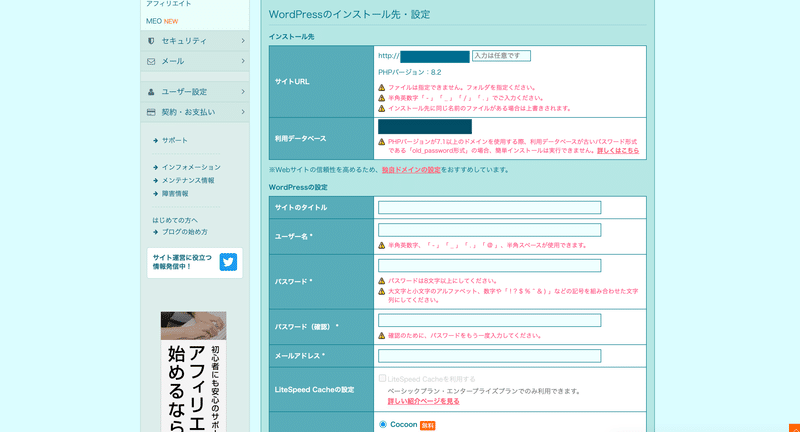This screenshot has height=432, width=800.
Task: Follow the 独自ドメインの設定 link
Action: coord(411,170)
